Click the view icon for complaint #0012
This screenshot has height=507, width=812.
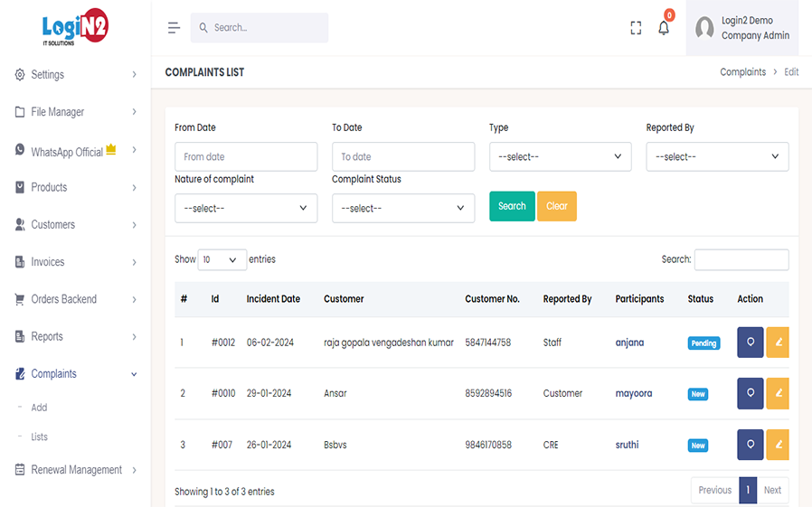coord(750,343)
